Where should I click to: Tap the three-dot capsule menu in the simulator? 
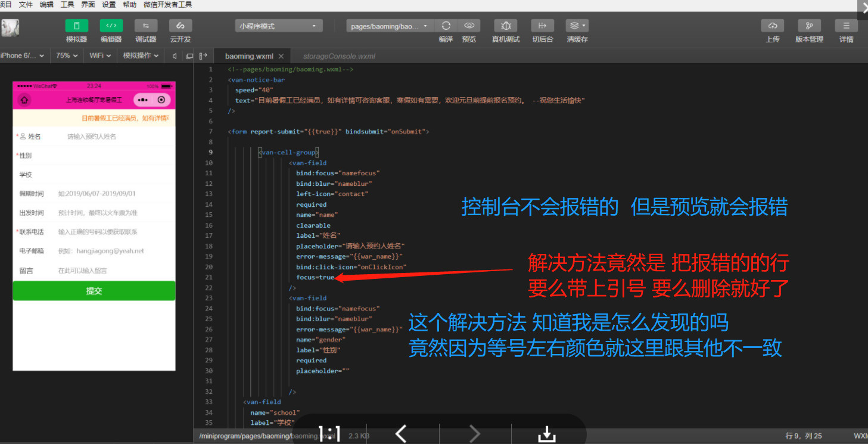[144, 100]
